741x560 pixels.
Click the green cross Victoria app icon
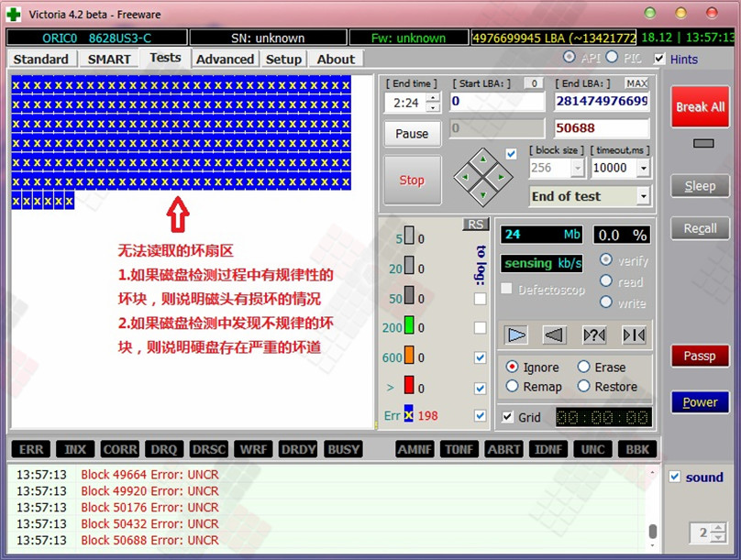click(x=14, y=14)
